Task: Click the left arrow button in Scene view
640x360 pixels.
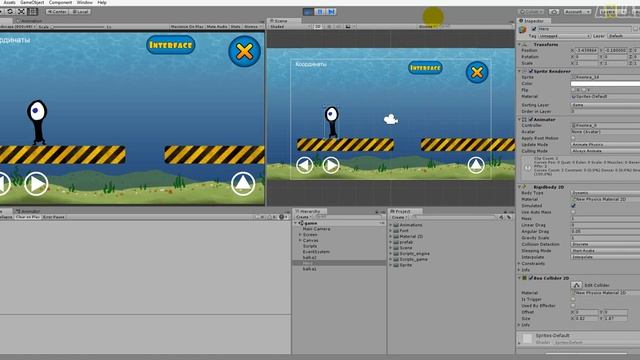Action: [304, 165]
